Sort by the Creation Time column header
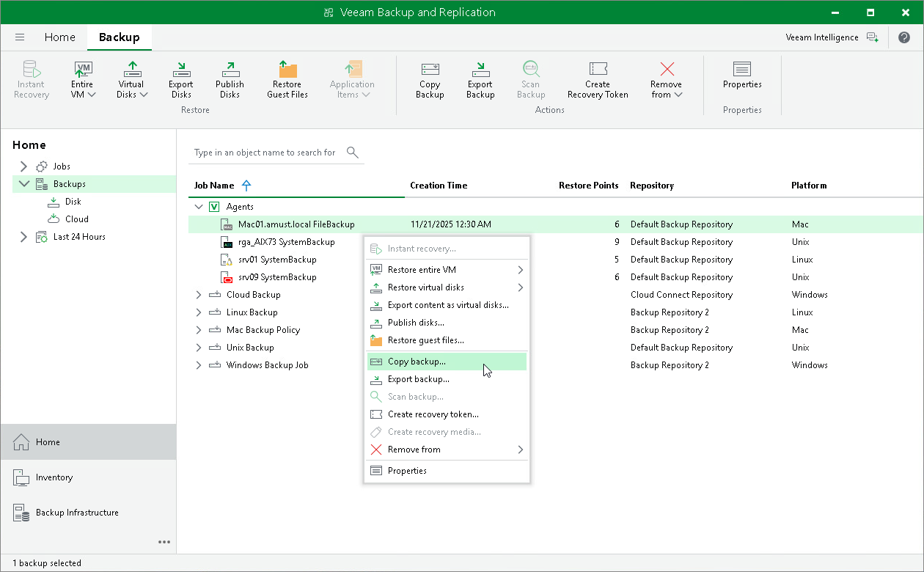The image size is (924, 572). point(439,186)
